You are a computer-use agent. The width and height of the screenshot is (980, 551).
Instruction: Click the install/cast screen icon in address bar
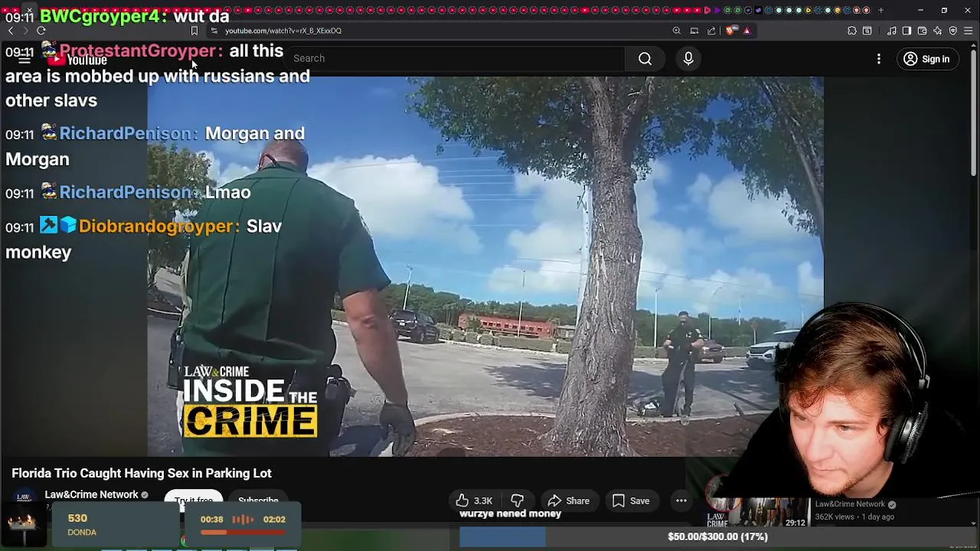694,31
